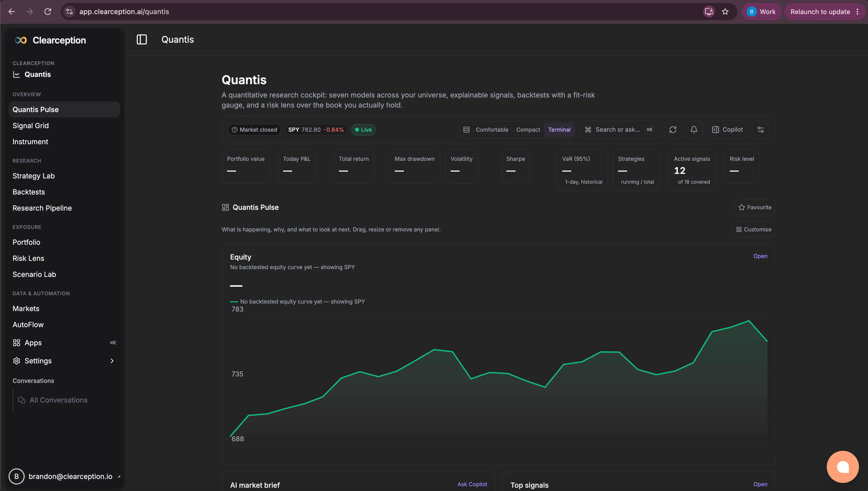Open Risk Lens
The image size is (868, 491).
(x=64, y=258)
